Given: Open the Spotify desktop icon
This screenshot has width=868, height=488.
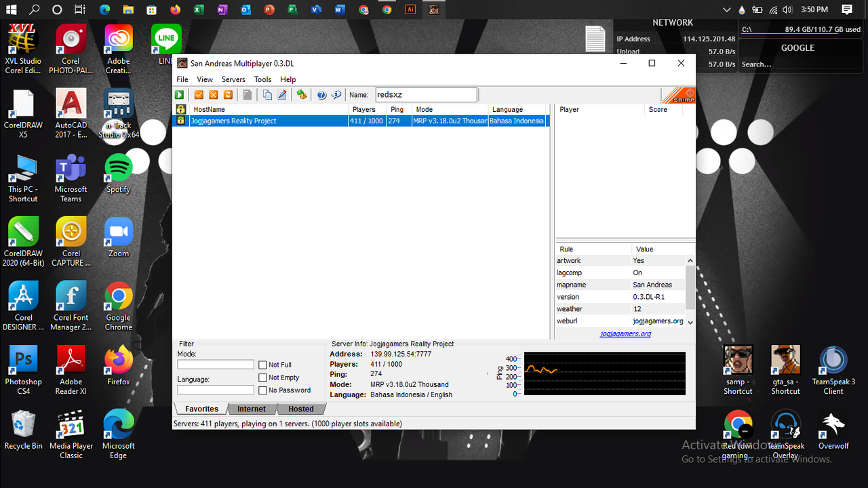Looking at the screenshot, I should click(x=119, y=174).
